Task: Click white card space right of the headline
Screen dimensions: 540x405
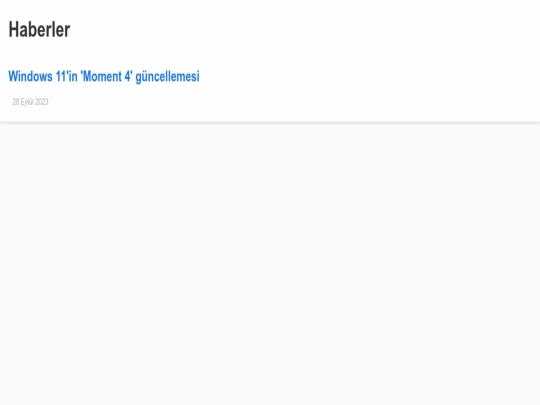Action: (368, 76)
